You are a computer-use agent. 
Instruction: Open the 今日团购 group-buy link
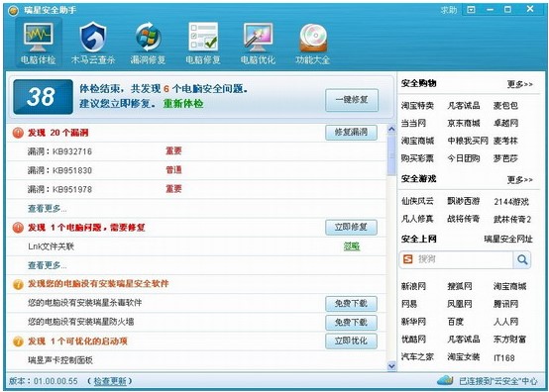[x=464, y=158]
